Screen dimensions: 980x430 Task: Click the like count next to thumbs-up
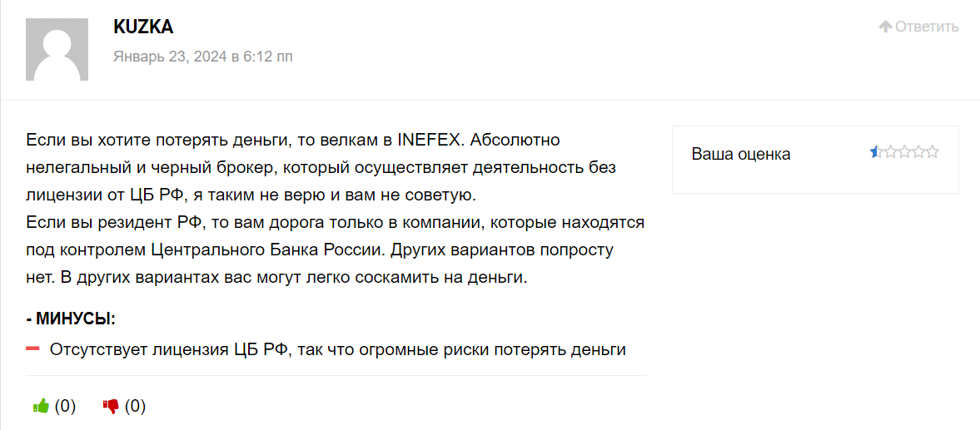pos(65,407)
